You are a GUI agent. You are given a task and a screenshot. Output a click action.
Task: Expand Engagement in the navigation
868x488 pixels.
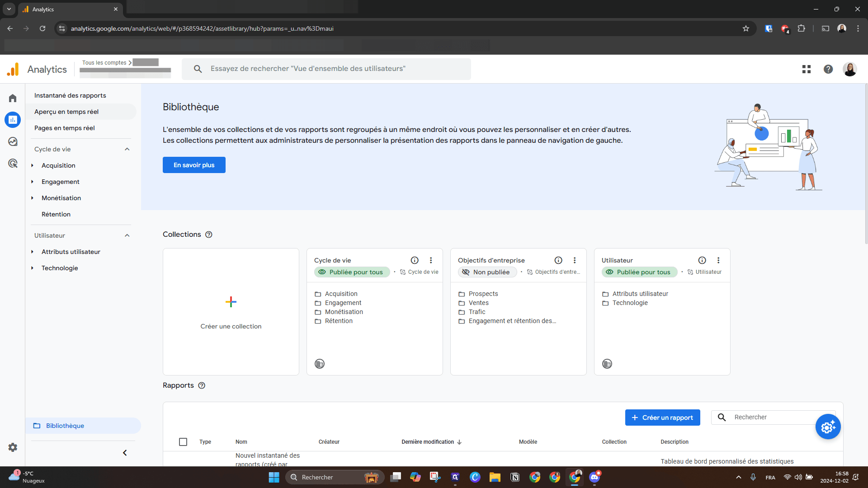tap(32, 182)
